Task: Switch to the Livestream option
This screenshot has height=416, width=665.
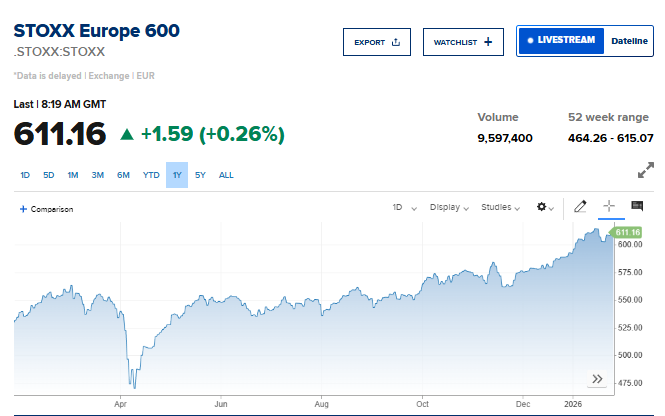Action: point(561,41)
